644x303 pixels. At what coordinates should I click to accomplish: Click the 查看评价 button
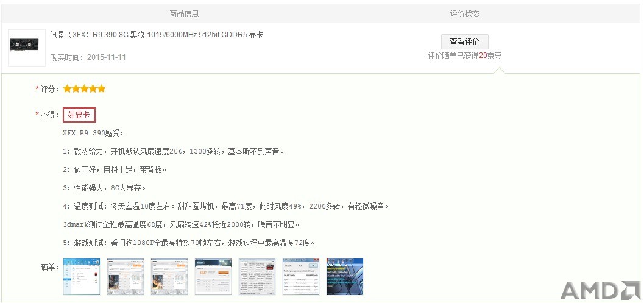464,41
